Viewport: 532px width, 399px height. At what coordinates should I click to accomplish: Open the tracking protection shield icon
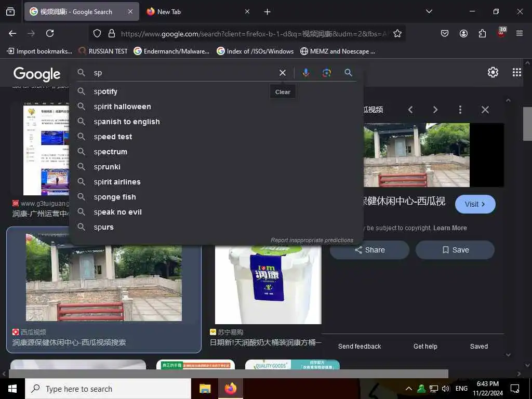pos(97,34)
